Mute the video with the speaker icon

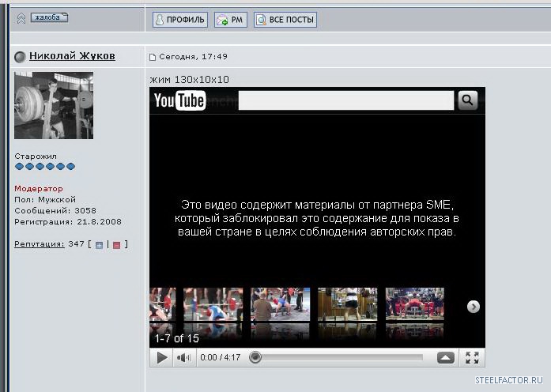(x=184, y=358)
